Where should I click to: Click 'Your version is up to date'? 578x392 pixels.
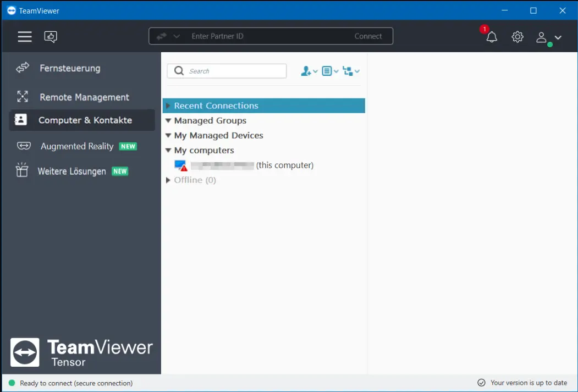click(529, 383)
